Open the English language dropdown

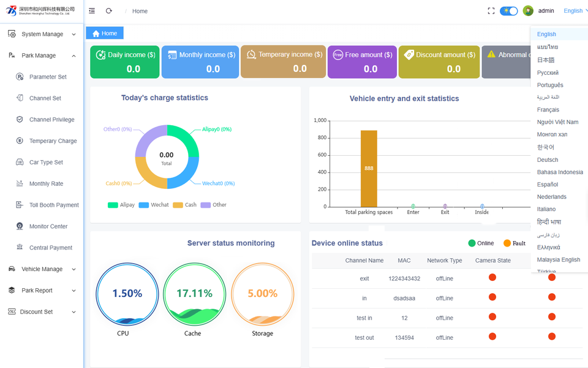tap(575, 11)
